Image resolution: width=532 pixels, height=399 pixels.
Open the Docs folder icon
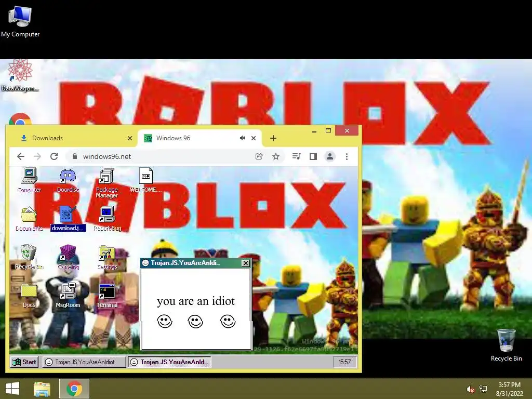[29, 296]
